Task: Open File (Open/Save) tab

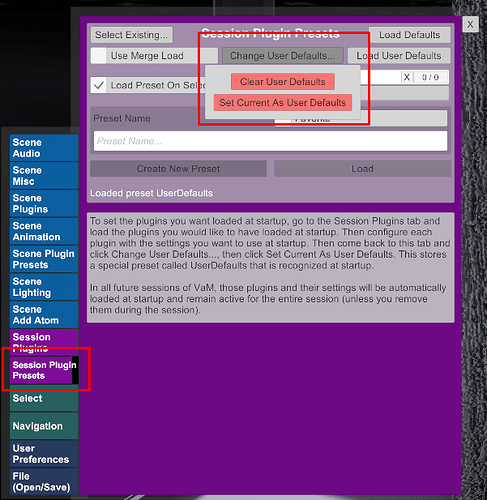Action: point(44,482)
